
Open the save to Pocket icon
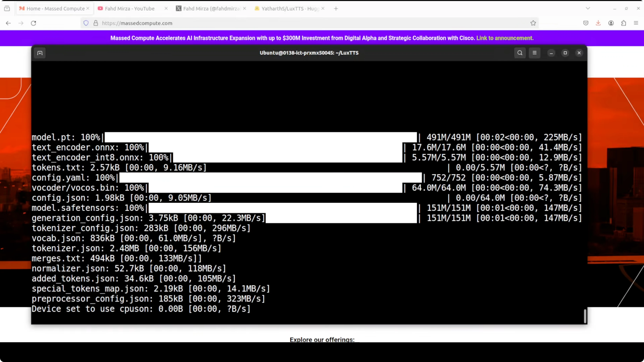click(x=586, y=23)
